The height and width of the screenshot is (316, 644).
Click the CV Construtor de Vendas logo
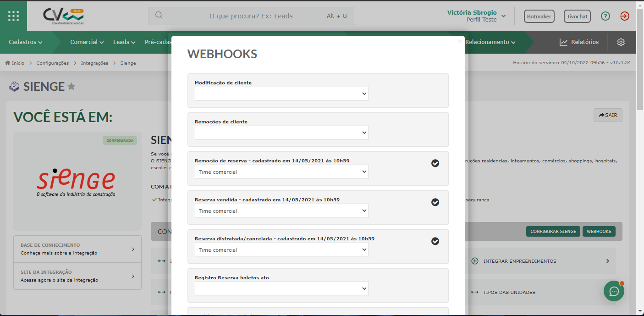(x=64, y=16)
